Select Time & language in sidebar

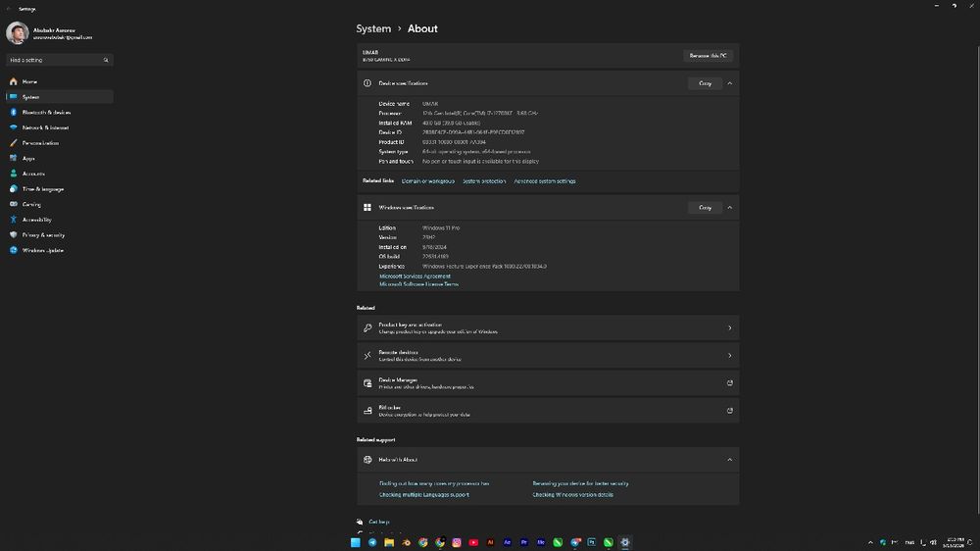(42, 189)
